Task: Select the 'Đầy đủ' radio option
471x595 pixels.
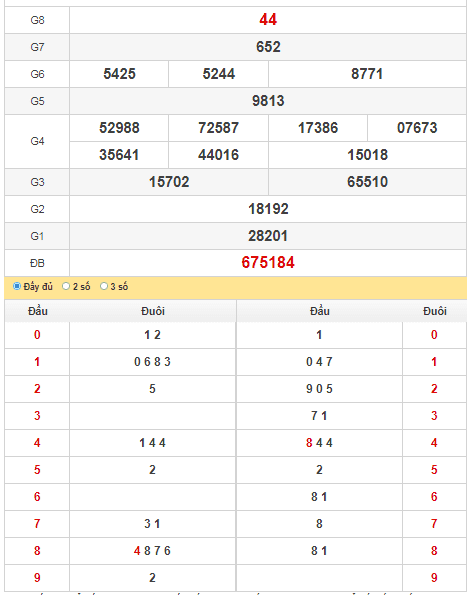Action: tap(17, 286)
